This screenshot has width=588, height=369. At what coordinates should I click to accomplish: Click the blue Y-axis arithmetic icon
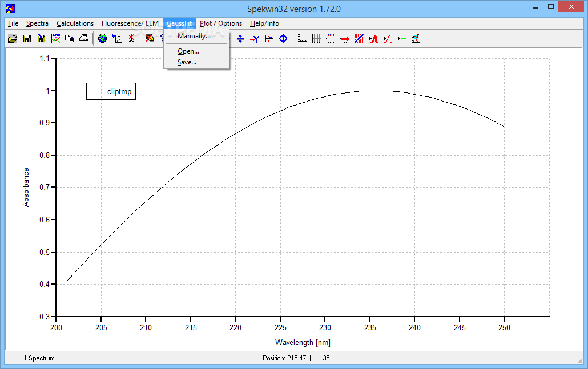[269, 38]
